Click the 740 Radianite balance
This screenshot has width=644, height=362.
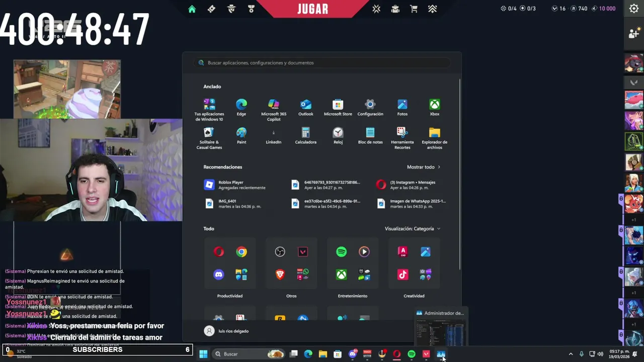click(x=578, y=9)
